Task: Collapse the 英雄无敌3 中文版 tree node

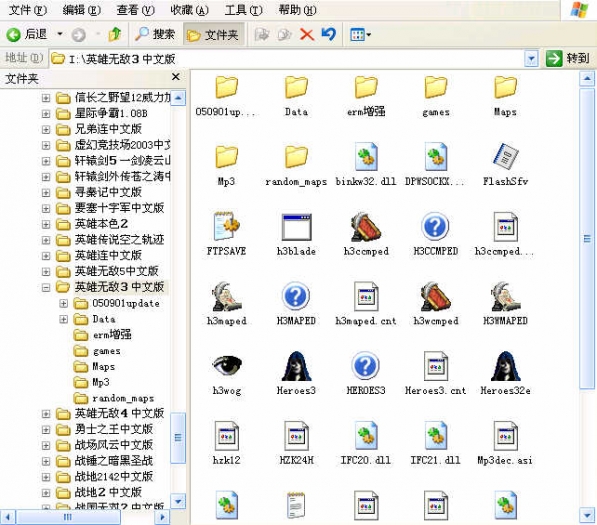Action: click(46, 287)
